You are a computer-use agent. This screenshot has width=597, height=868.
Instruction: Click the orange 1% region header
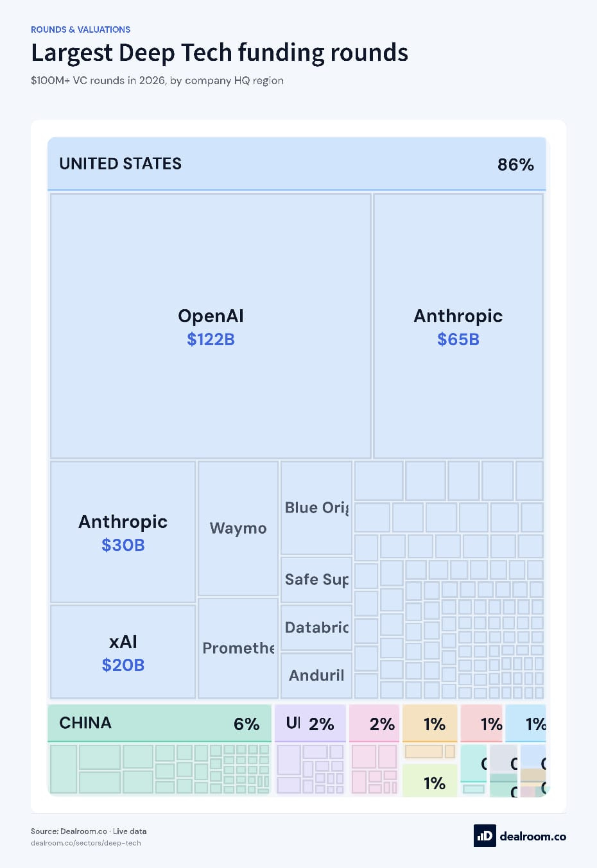click(x=430, y=724)
